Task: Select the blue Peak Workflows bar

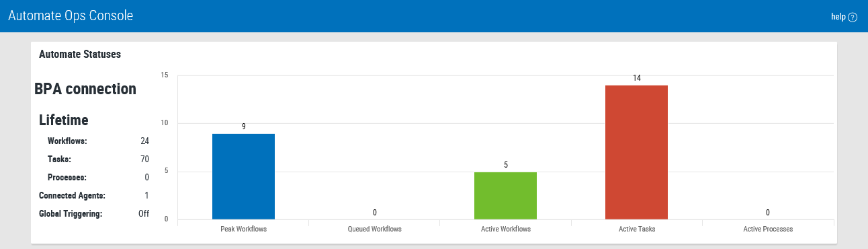Action: 243,176
